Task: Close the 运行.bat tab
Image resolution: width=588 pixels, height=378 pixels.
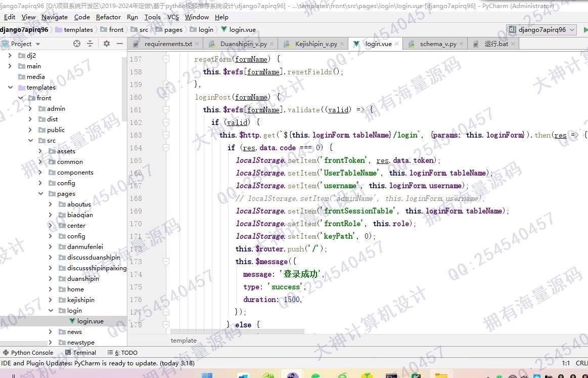Action: point(513,44)
